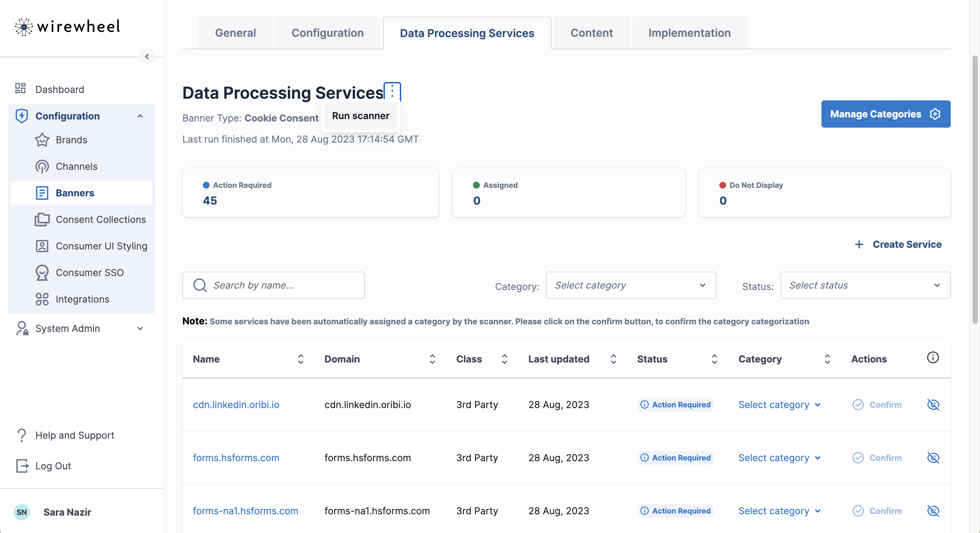Toggle visibility for forms-na1.hsforms.com row
The width and height of the screenshot is (980, 533).
(x=933, y=511)
